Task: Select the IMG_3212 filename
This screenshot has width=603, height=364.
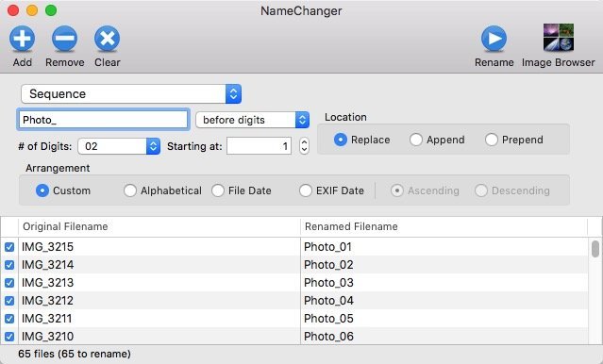Action: pyautogui.click(x=47, y=301)
